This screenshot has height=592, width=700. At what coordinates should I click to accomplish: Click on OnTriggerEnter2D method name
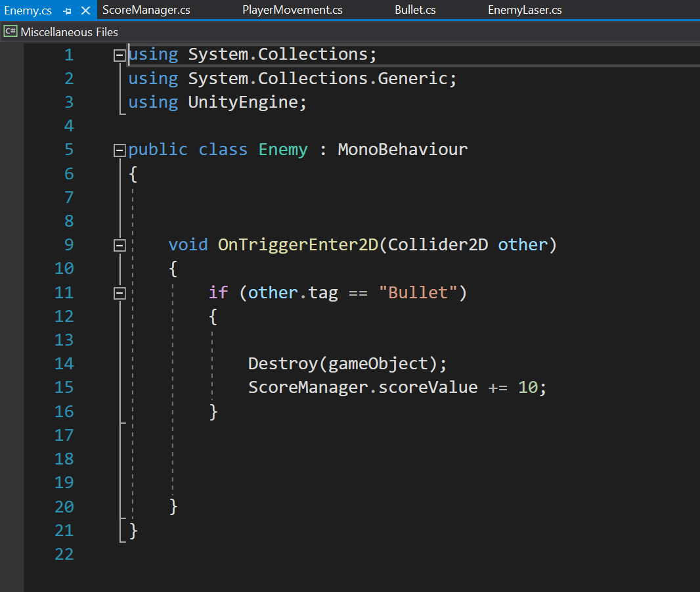[298, 245]
